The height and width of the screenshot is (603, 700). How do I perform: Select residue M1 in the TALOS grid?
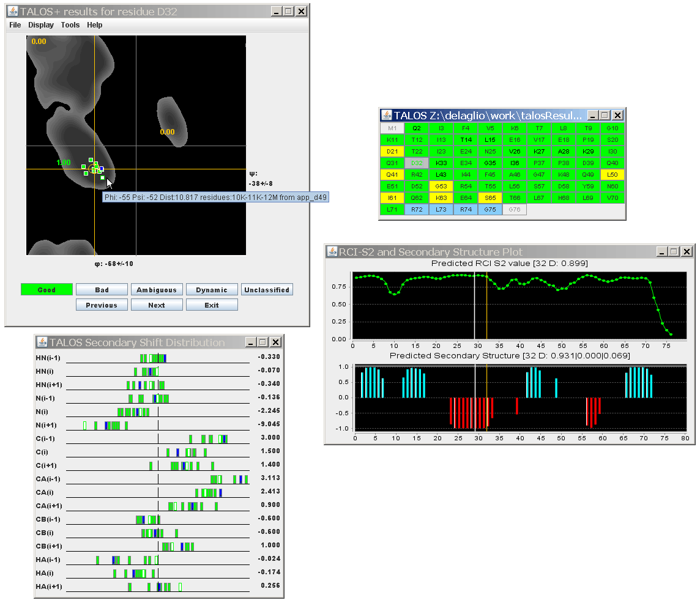coord(392,128)
